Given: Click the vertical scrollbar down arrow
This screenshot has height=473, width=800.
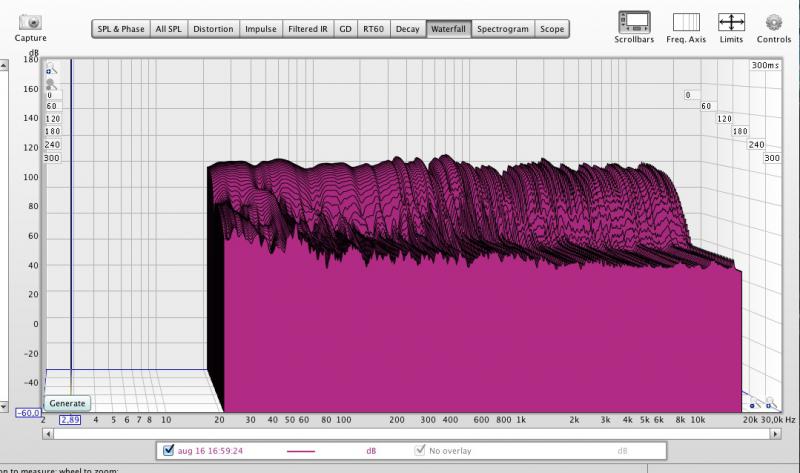Looking at the screenshot, I should (x=3, y=407).
